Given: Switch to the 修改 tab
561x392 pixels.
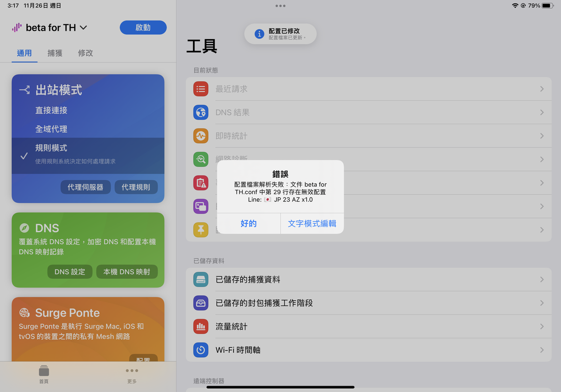Looking at the screenshot, I should (x=86, y=53).
